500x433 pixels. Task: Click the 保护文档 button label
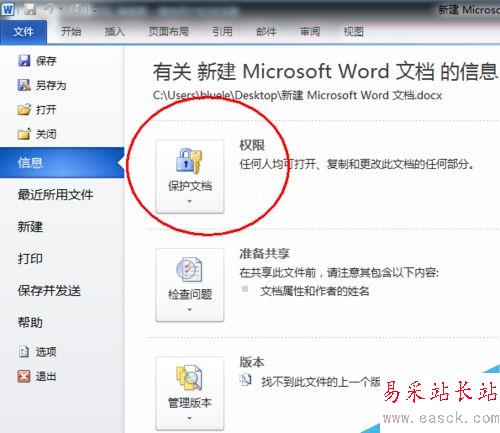click(x=190, y=186)
